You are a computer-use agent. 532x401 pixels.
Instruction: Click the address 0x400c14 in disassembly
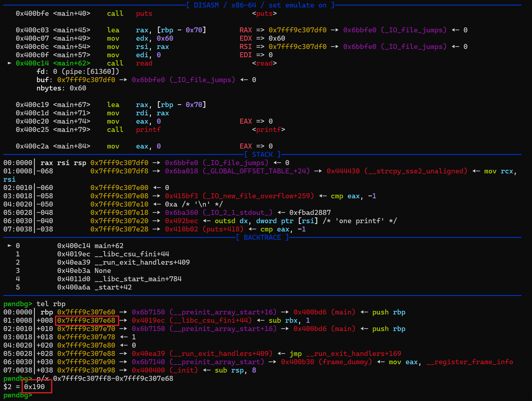pyautogui.click(x=32, y=63)
